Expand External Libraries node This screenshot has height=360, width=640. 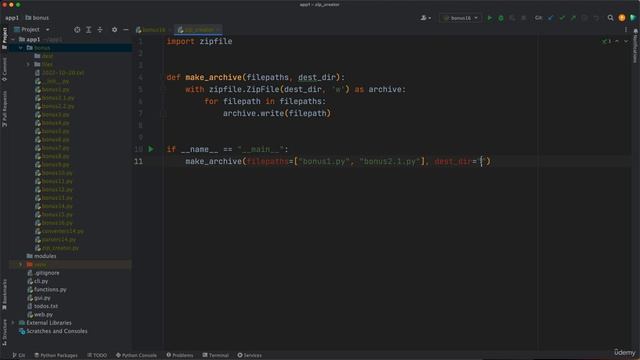(x=14, y=323)
